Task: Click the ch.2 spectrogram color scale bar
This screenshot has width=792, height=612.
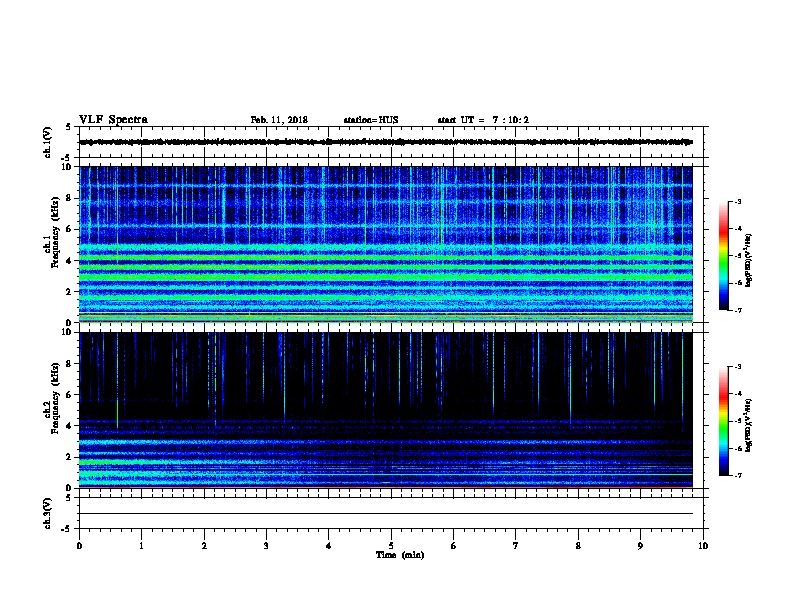Action: pos(723,421)
